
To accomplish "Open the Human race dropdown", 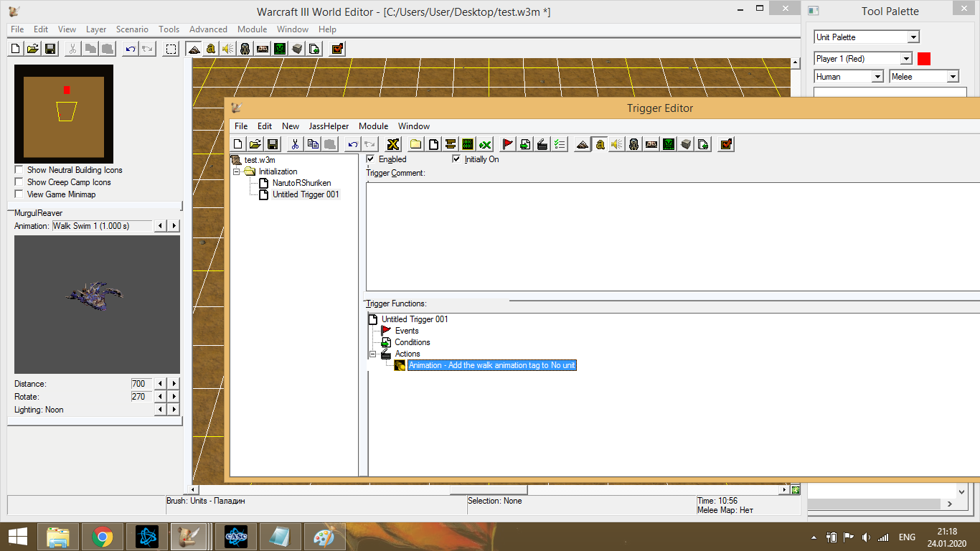I will [x=849, y=77].
